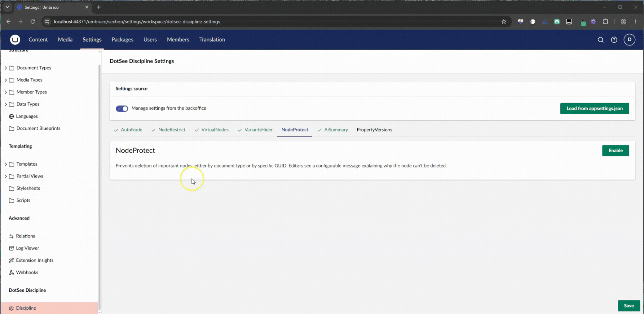644x314 pixels.
Task: Click the Discipline gear icon
Action: pyautogui.click(x=11, y=308)
